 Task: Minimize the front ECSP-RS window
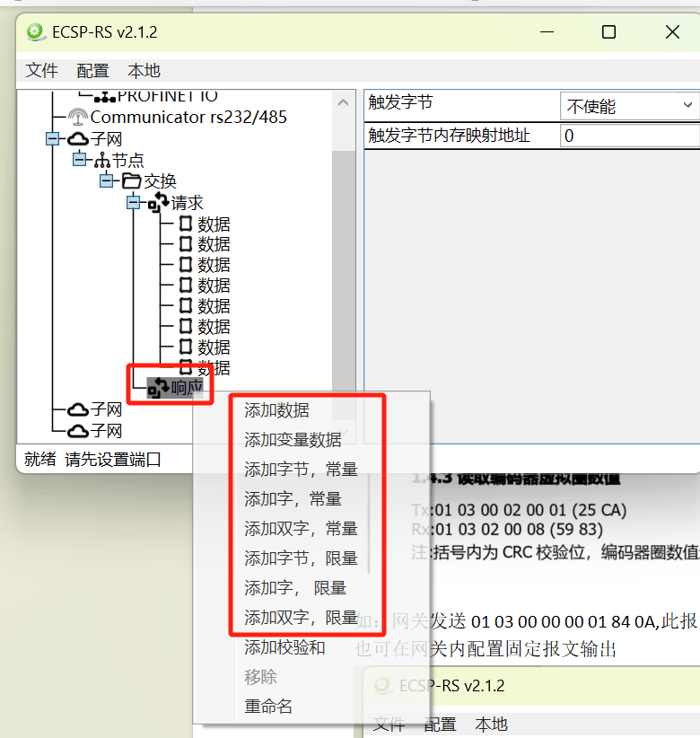click(x=547, y=32)
